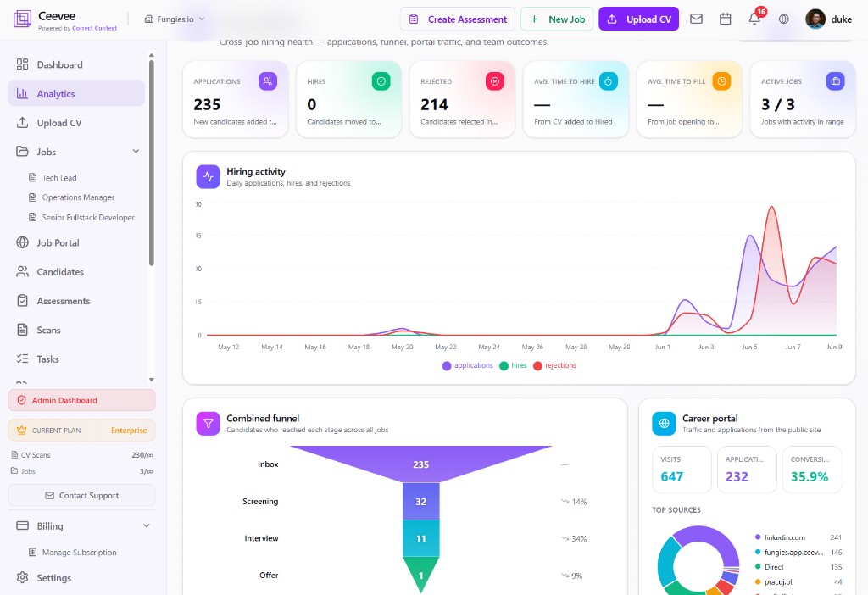Image resolution: width=868 pixels, height=595 pixels.
Task: Click the Visits 647 stat card
Action: coord(682,470)
